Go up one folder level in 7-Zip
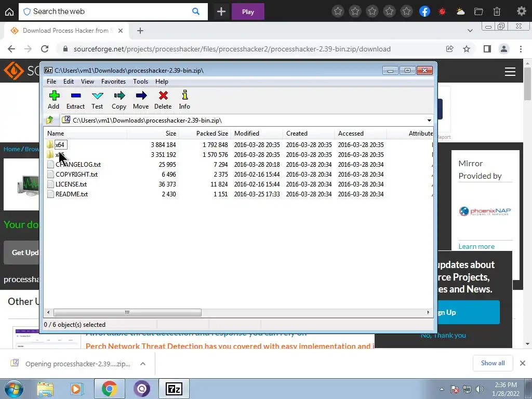The height and width of the screenshot is (399, 532). (x=50, y=120)
